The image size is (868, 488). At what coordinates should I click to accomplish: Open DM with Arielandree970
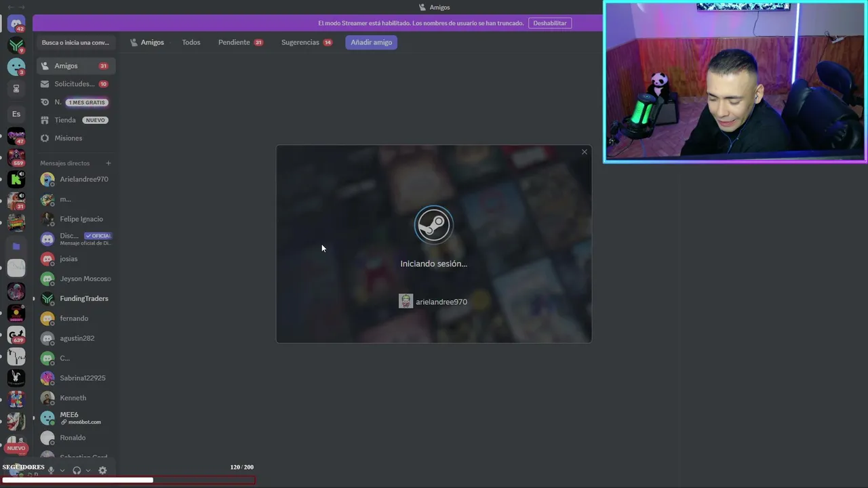(76, 180)
